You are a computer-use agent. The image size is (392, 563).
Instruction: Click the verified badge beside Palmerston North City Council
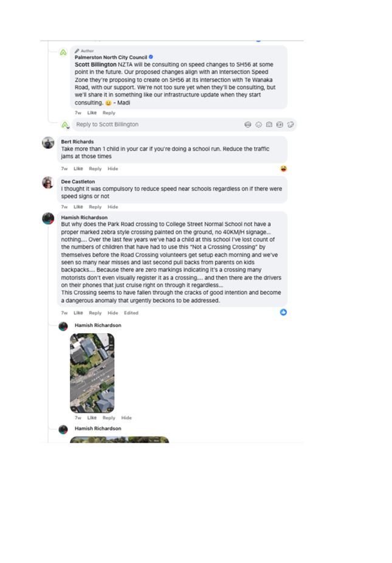[x=151, y=57]
